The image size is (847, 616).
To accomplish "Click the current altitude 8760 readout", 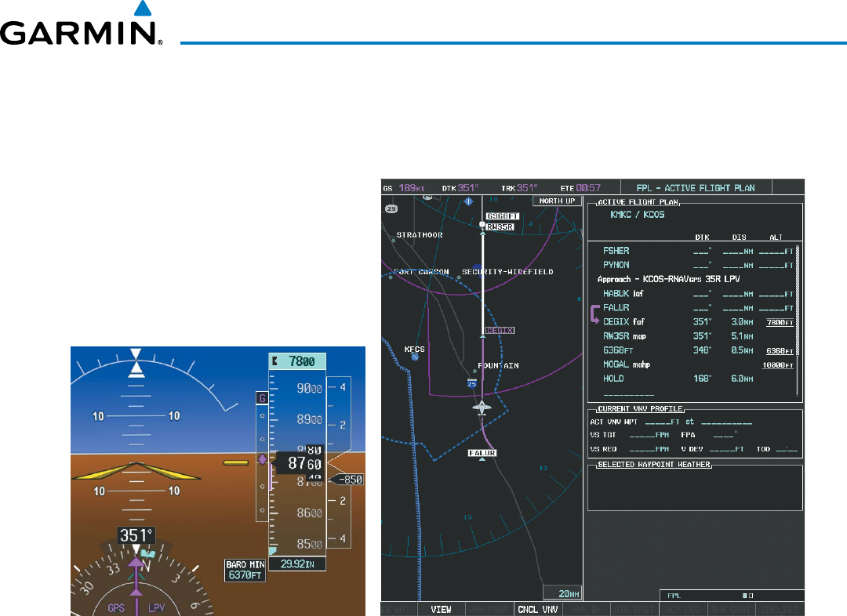I will [x=300, y=462].
